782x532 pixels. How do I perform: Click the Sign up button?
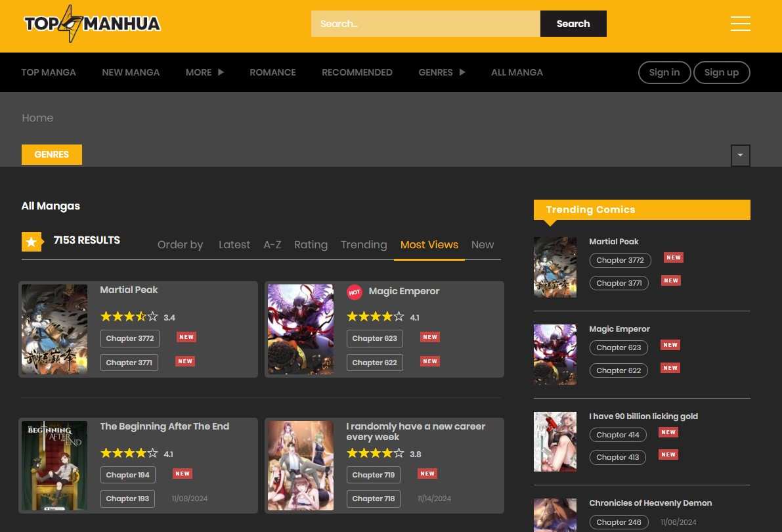[722, 72]
